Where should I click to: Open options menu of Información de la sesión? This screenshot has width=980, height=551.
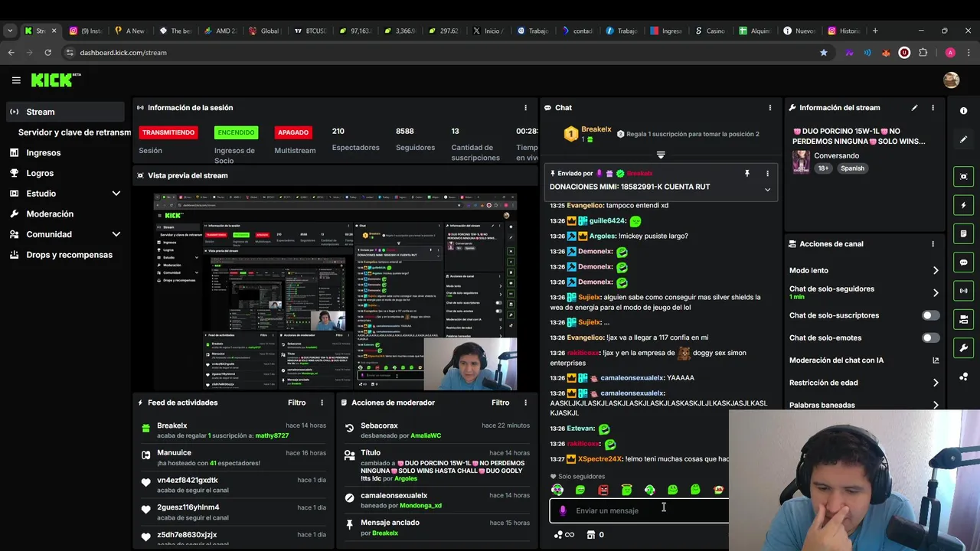[525, 108]
